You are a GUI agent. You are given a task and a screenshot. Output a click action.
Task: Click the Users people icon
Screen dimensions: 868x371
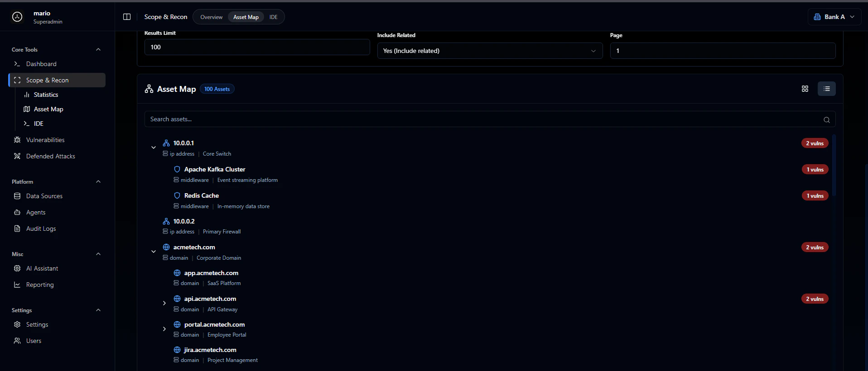(17, 341)
